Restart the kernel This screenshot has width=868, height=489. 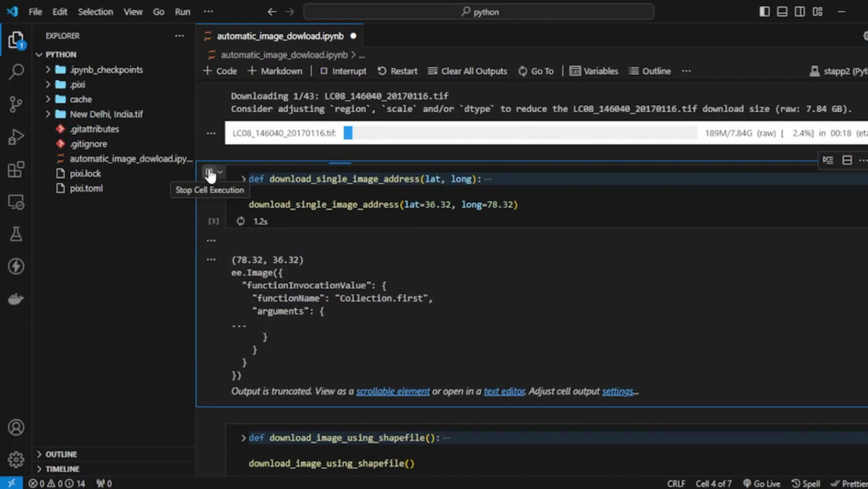pyautogui.click(x=398, y=71)
